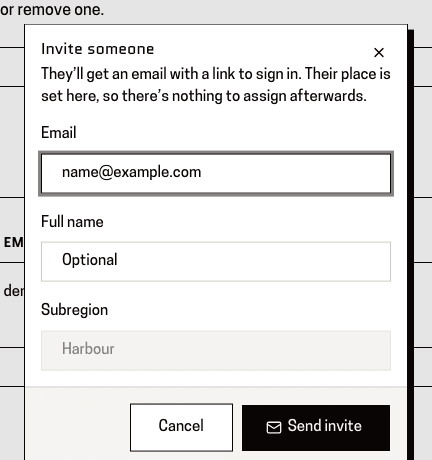Click the partially hidden der table cell
Screen dimensions: 432x460
pyautogui.click(x=13, y=291)
